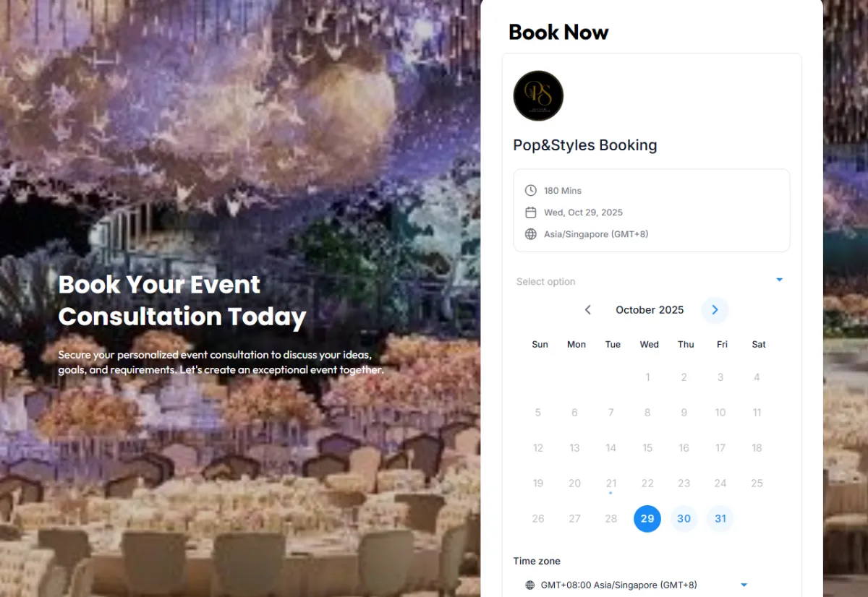Select October 30 on the calendar

(684, 519)
